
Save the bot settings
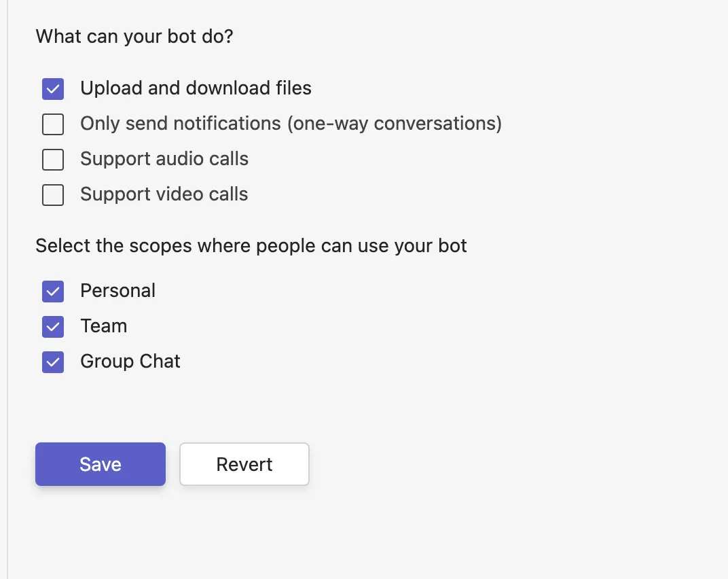click(101, 464)
